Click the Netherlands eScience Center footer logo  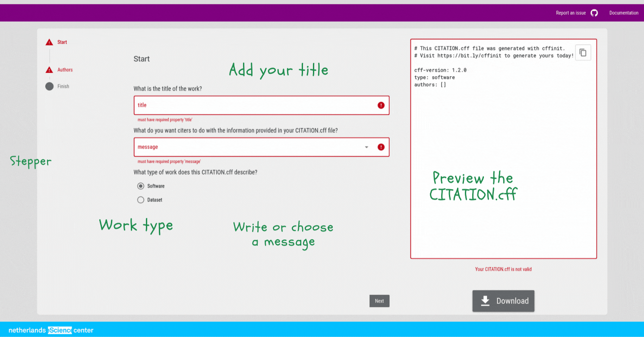pos(50,330)
